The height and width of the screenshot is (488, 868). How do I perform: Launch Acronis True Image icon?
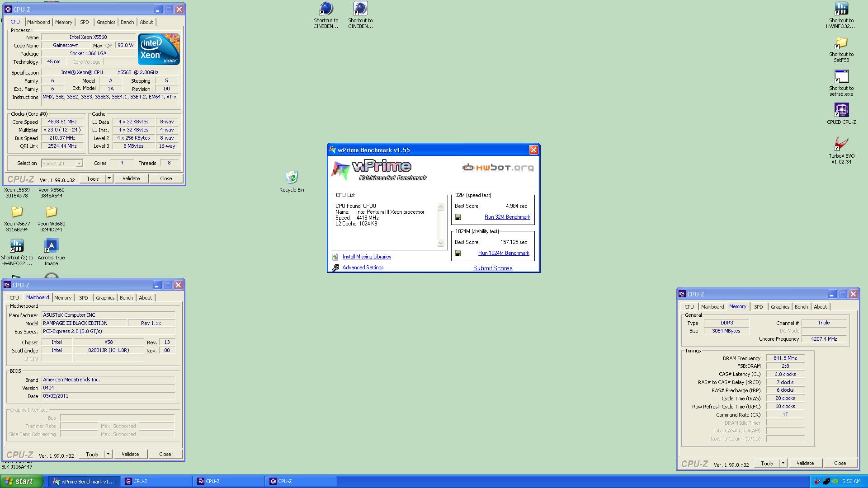coord(51,246)
